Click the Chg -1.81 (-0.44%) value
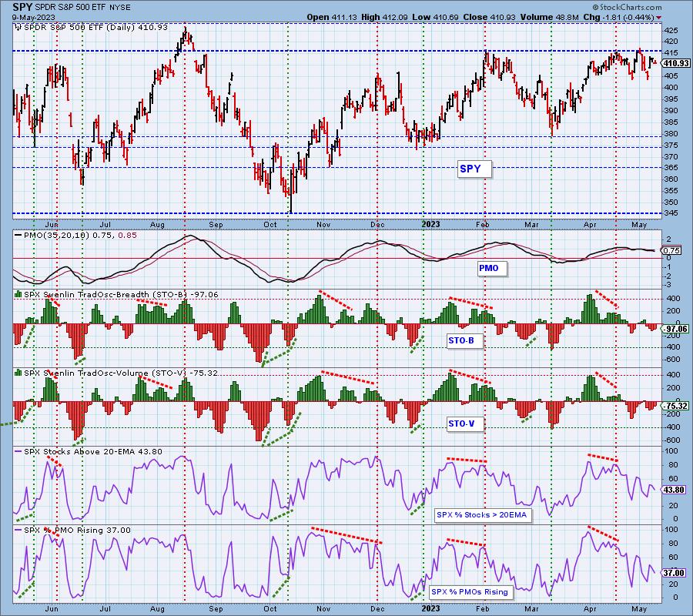Screen dimensions: 693x616 tap(619, 17)
